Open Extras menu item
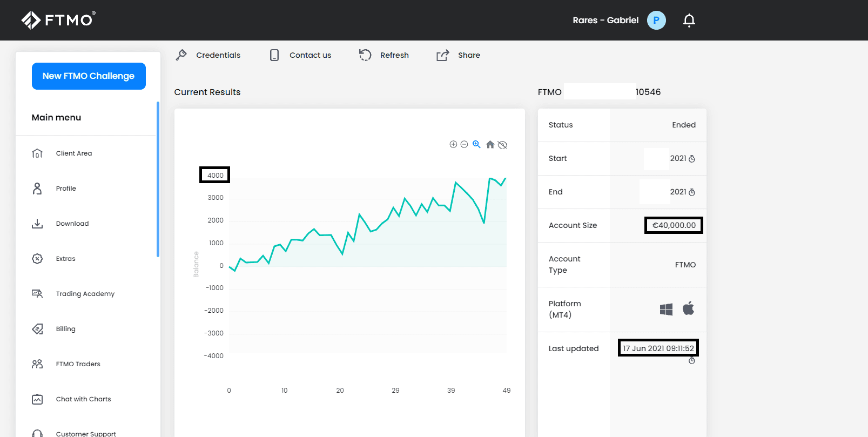 [66, 259]
